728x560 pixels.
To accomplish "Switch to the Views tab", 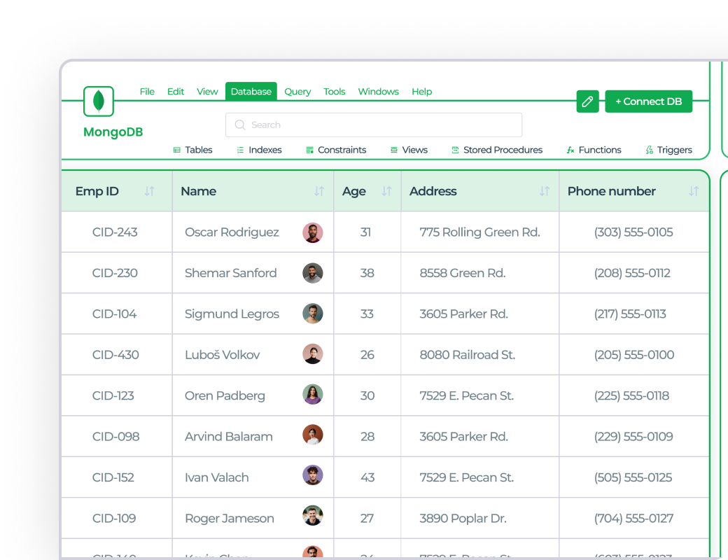I will (x=409, y=150).
